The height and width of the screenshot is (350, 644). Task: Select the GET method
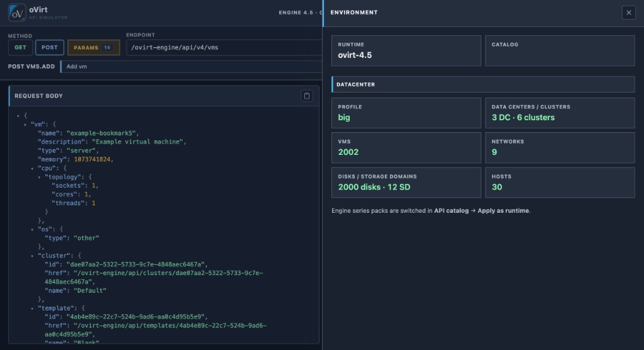pyautogui.click(x=20, y=47)
